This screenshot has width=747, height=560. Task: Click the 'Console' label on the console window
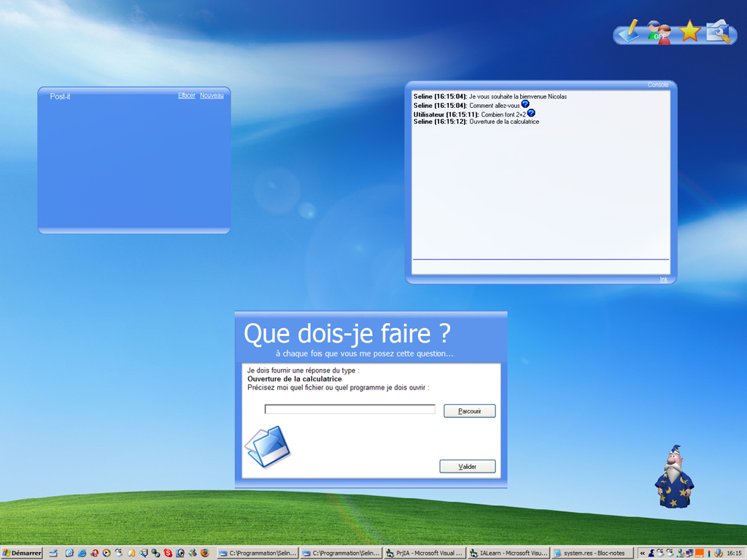(658, 85)
